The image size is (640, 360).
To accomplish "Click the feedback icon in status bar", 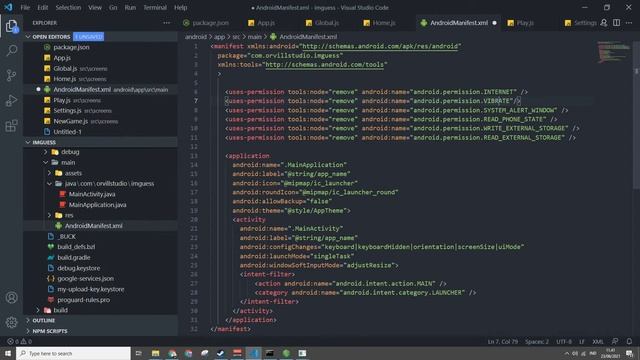I will [x=615, y=341].
